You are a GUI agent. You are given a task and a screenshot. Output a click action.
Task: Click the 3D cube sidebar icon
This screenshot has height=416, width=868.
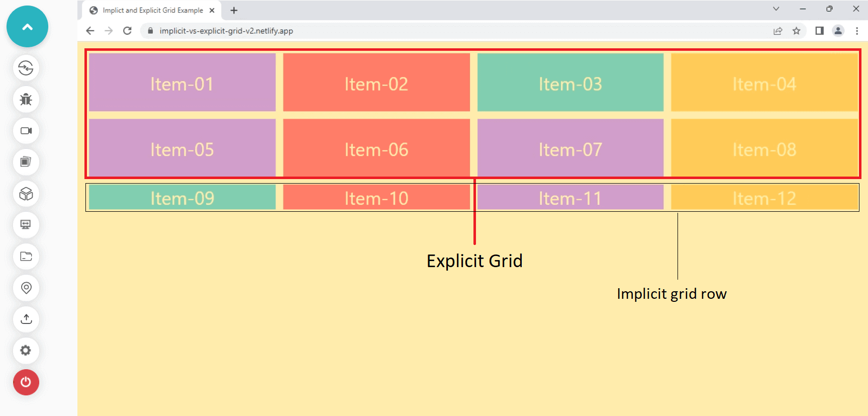point(26,194)
